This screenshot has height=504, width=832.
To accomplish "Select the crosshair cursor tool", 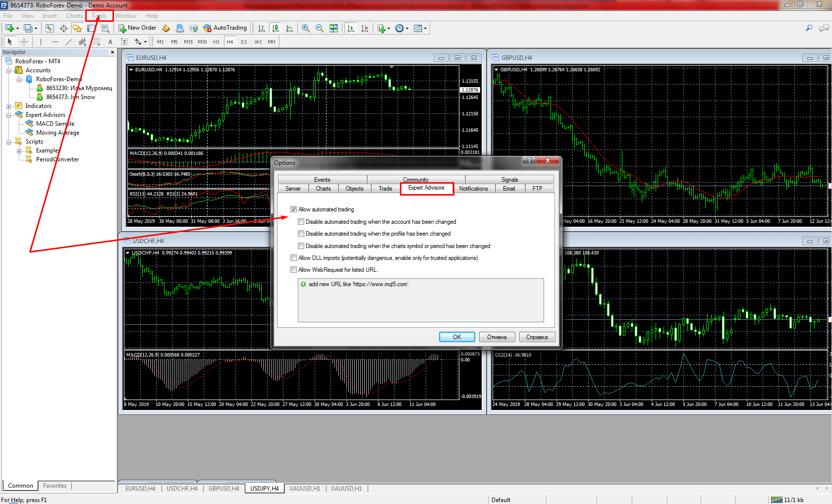I will tap(24, 42).
